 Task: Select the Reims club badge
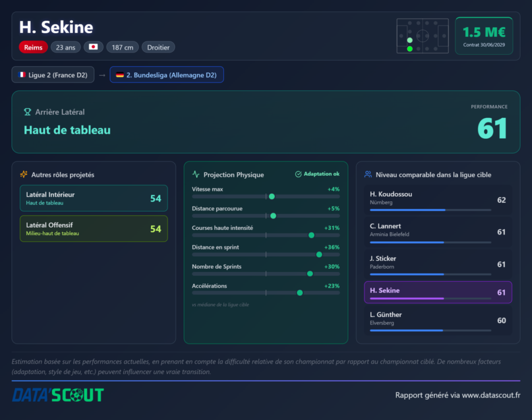tap(33, 47)
